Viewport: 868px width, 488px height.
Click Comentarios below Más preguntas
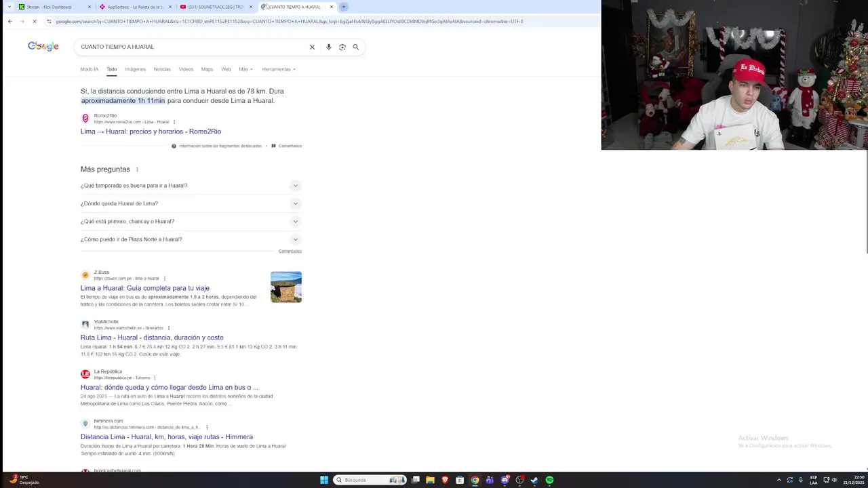(290, 251)
